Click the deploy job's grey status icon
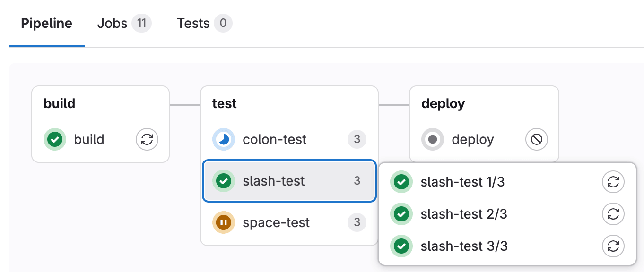 (433, 139)
